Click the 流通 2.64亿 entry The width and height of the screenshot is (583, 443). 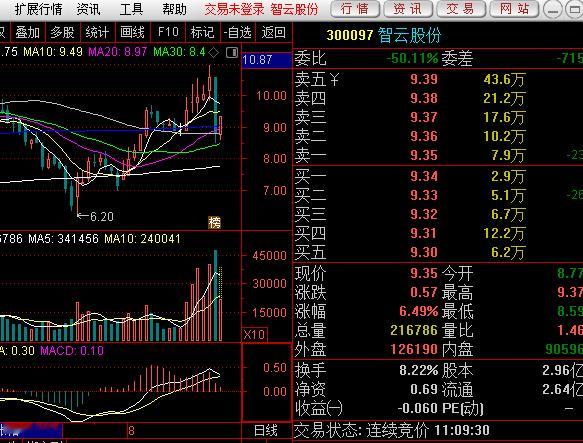512,389
